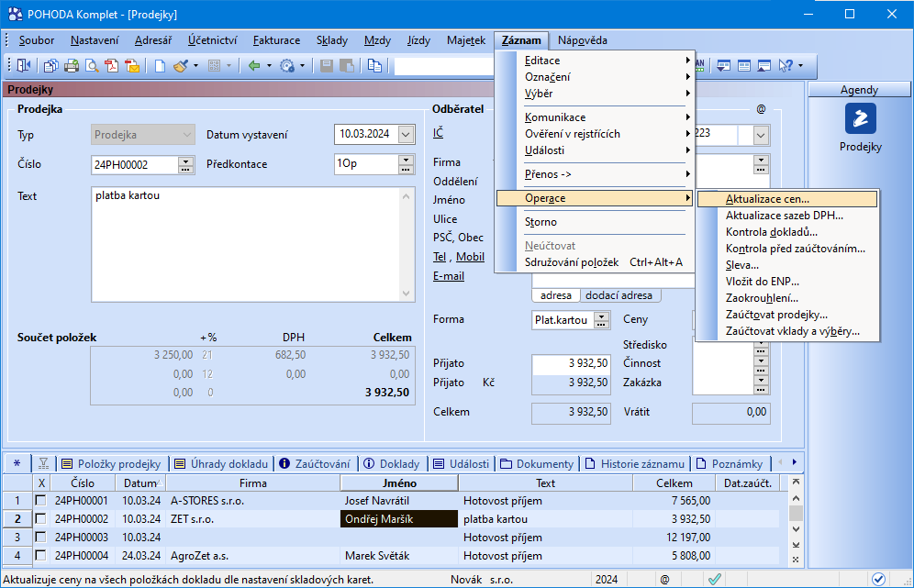Tick the X checkbox for record 24PH00003
The height and width of the screenshot is (588, 914).
point(40,538)
